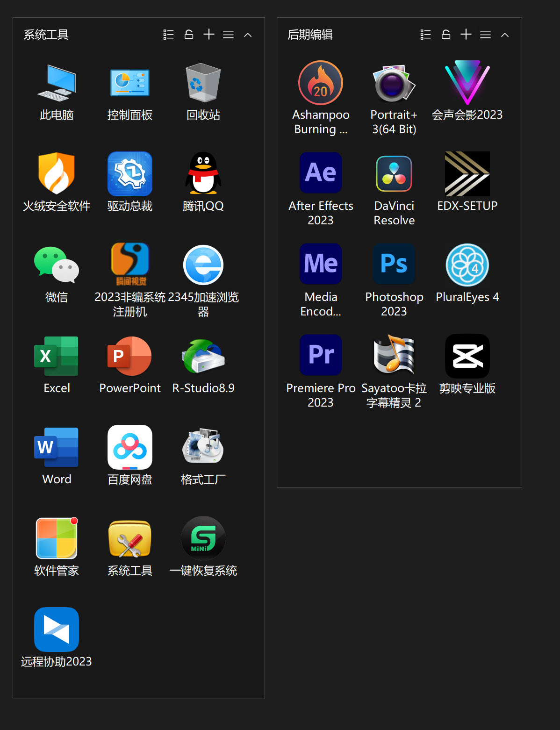This screenshot has height=730, width=560.
Task: Open Sayatoo卡拉字幕精灵 2 icon
Action: 394,354
